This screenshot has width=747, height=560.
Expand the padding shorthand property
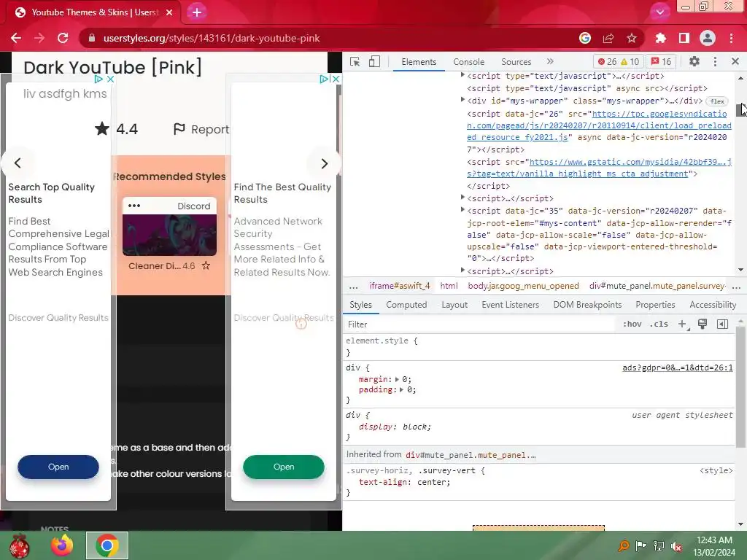coord(402,389)
